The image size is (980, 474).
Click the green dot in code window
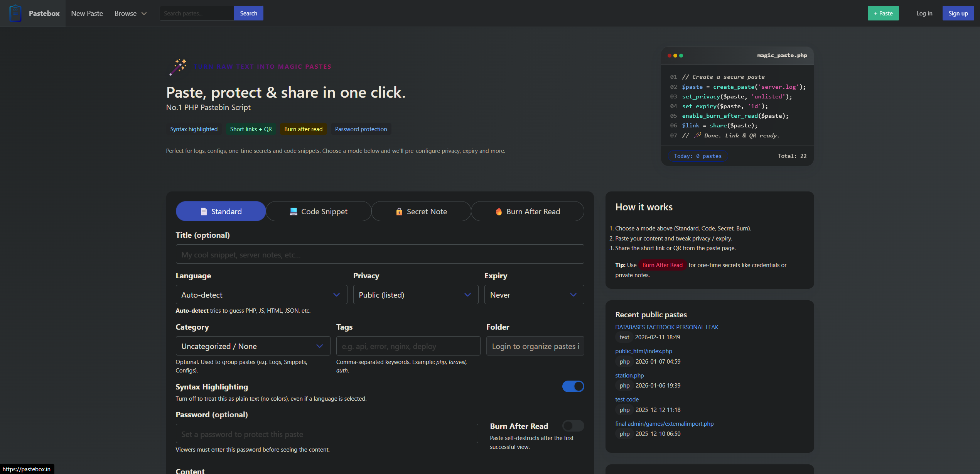pyautogui.click(x=681, y=56)
